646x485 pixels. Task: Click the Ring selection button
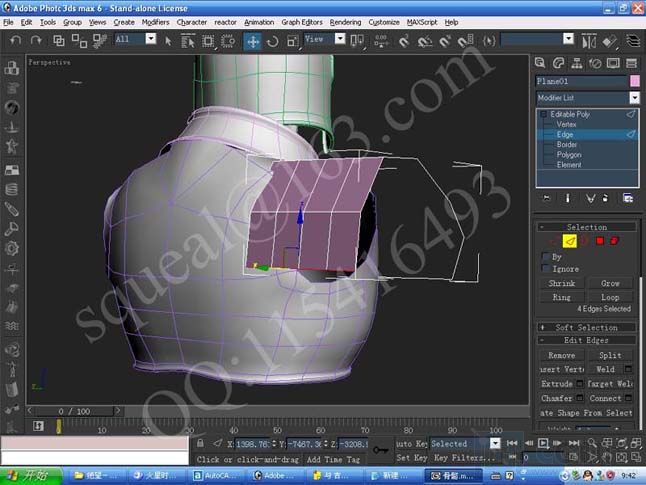click(561, 297)
